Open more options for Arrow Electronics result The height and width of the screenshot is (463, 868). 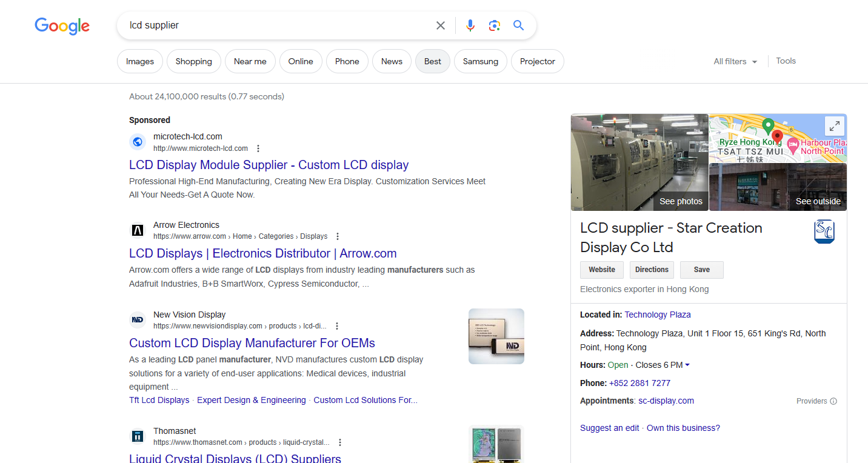click(x=338, y=236)
